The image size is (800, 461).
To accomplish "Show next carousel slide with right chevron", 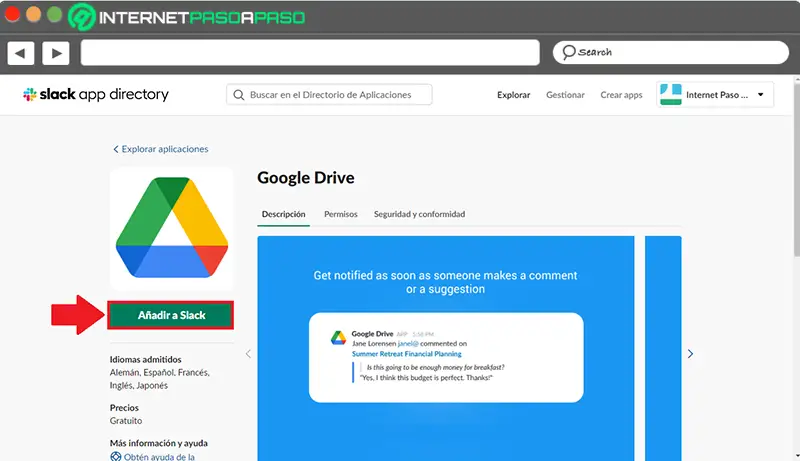I will point(690,353).
